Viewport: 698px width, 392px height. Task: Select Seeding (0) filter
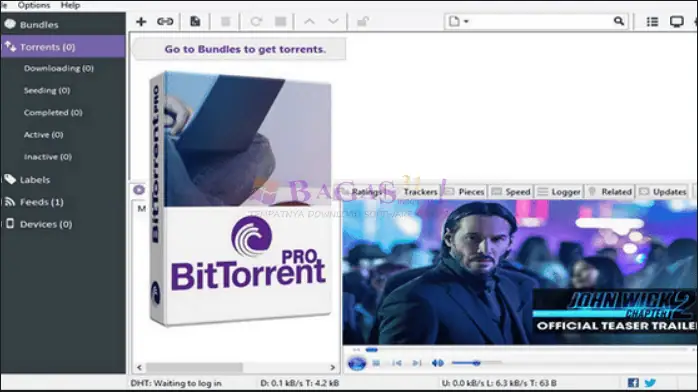click(47, 90)
